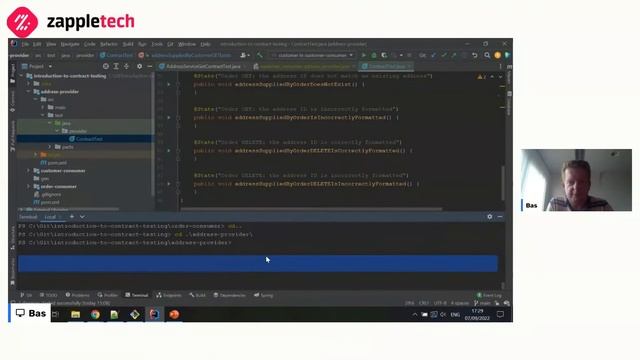Click the Undo arrow in toolbar
The height and width of the screenshot is (360, 640).
(x=474, y=55)
